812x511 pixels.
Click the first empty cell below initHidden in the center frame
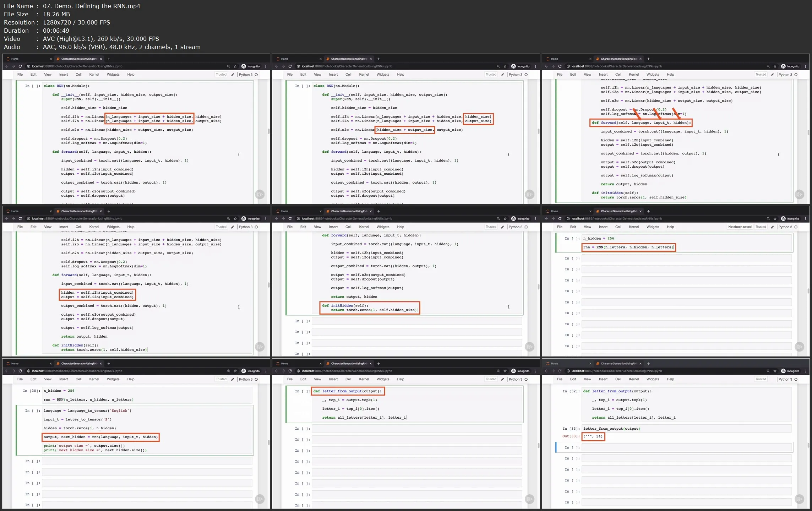click(416, 321)
